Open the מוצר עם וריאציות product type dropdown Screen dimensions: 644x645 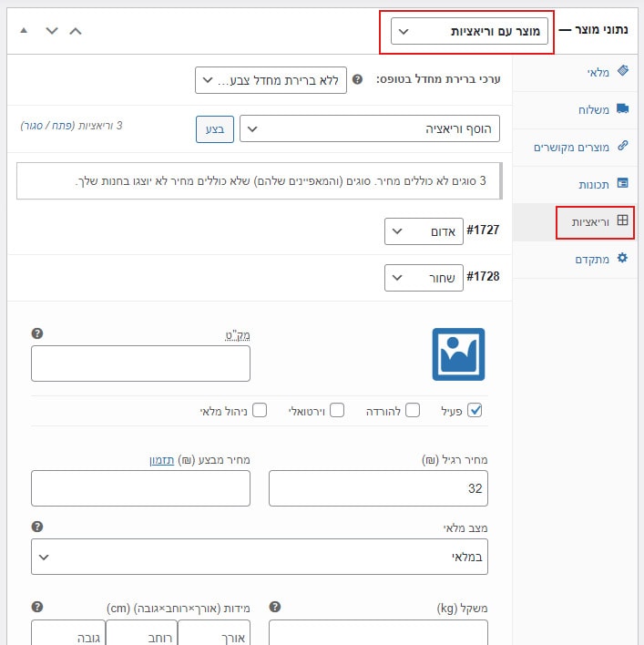(x=469, y=31)
